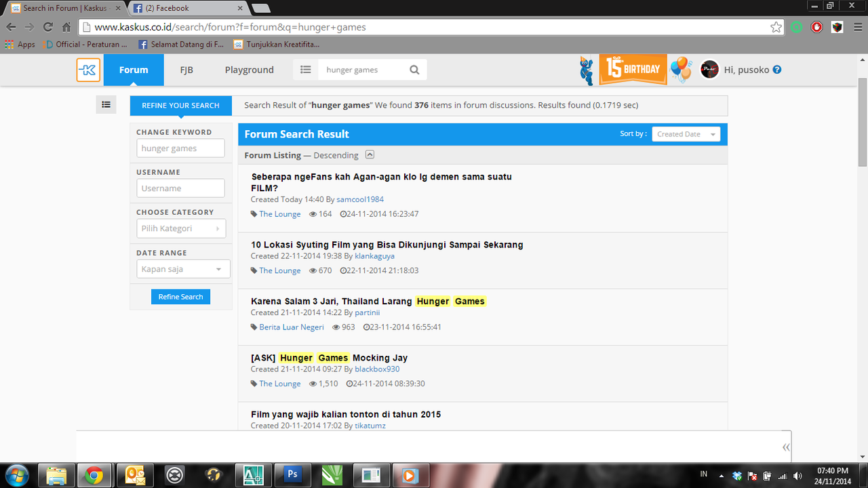Open the 'Selamat Datang di F...' bookmark

coord(181,45)
